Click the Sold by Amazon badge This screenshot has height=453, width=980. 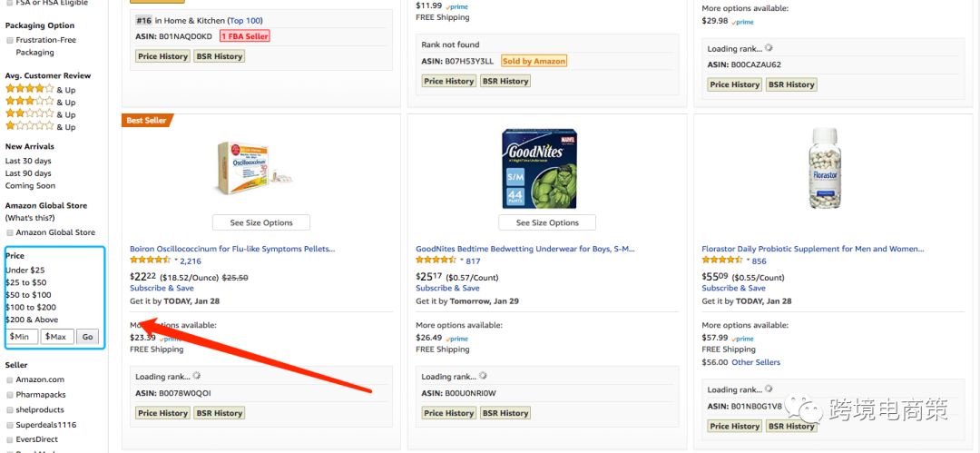pyautogui.click(x=534, y=61)
